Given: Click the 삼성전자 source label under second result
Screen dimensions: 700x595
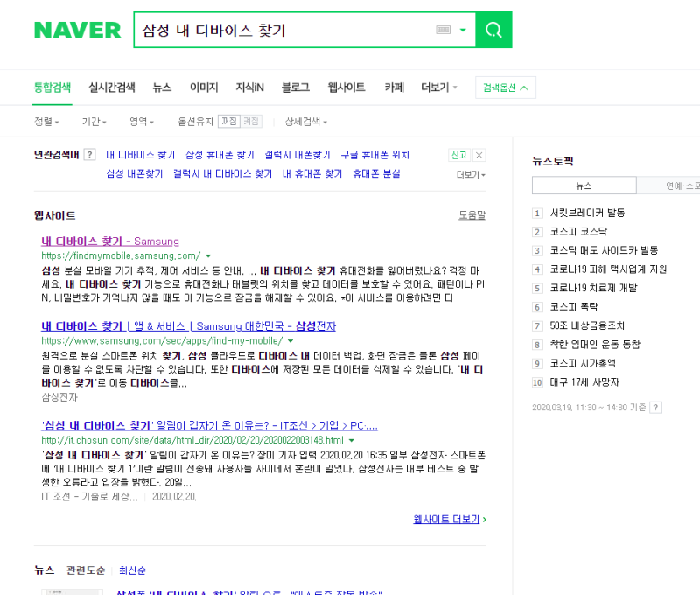Looking at the screenshot, I should 59,397.
